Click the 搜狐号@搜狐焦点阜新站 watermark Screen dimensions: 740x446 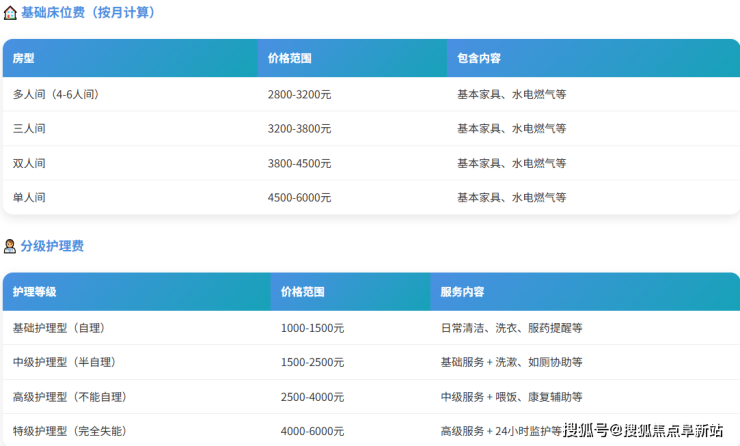click(643, 430)
